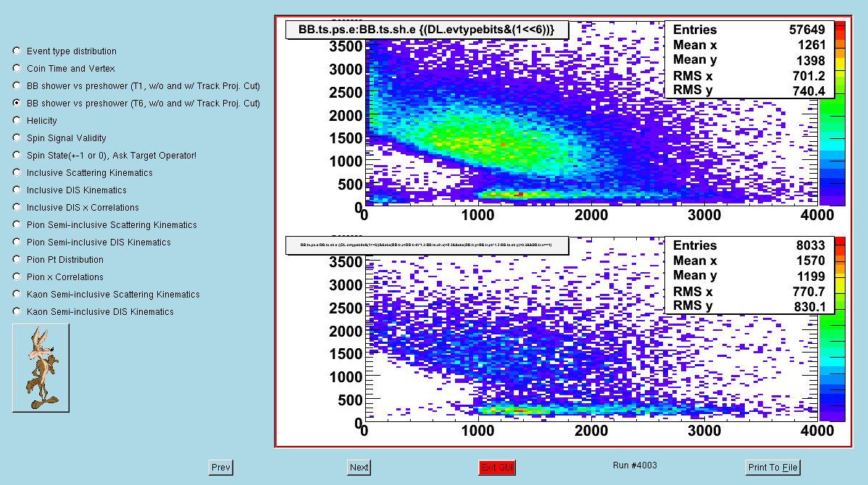Screen dimensions: 868x485
Task: Choose Kaon Semi-inclusive Scattering Kinematics
Action: point(17,294)
